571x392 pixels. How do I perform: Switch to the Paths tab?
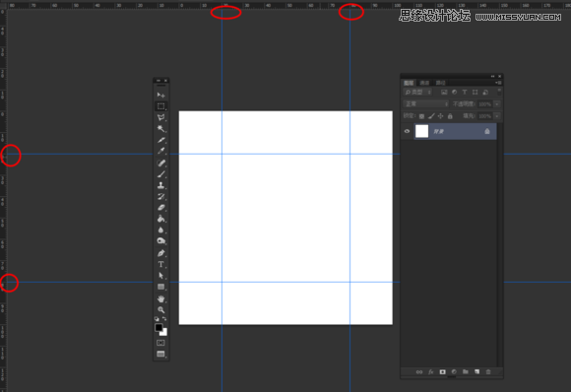tap(441, 83)
